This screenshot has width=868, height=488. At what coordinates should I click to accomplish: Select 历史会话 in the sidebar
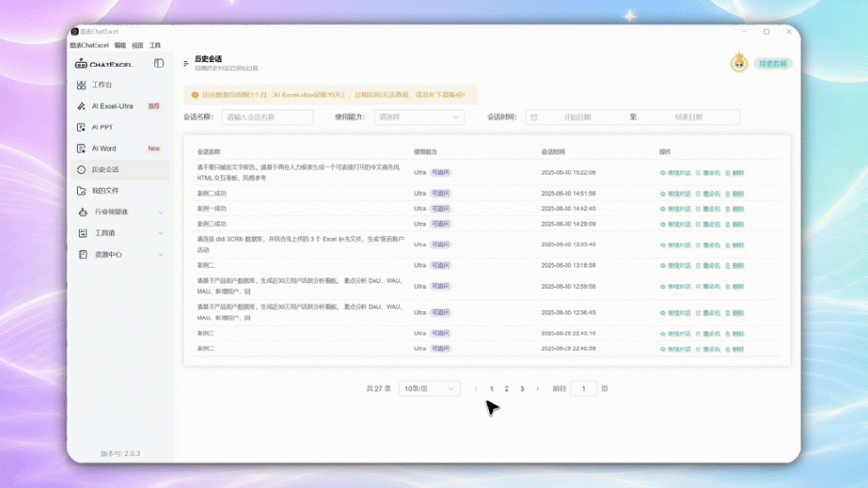coord(120,169)
